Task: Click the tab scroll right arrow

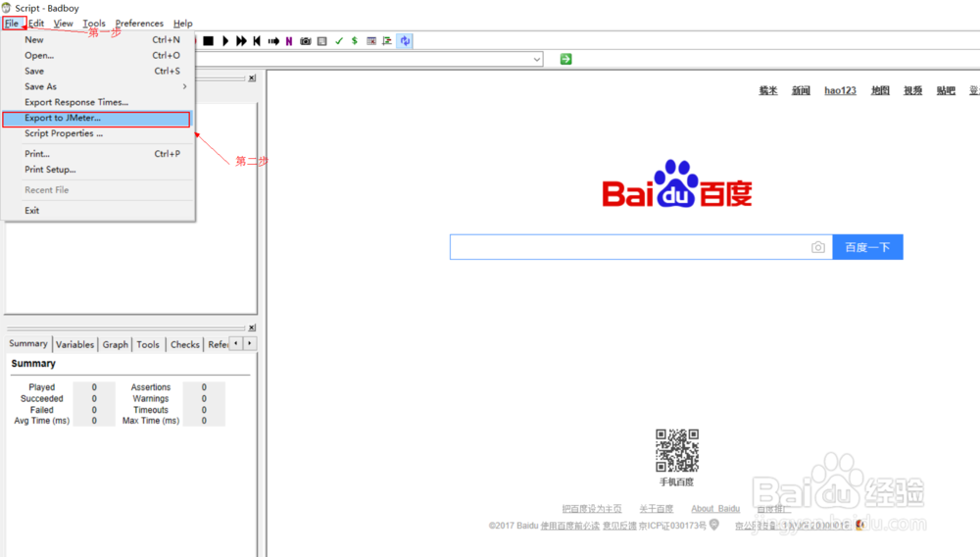Action: point(249,343)
